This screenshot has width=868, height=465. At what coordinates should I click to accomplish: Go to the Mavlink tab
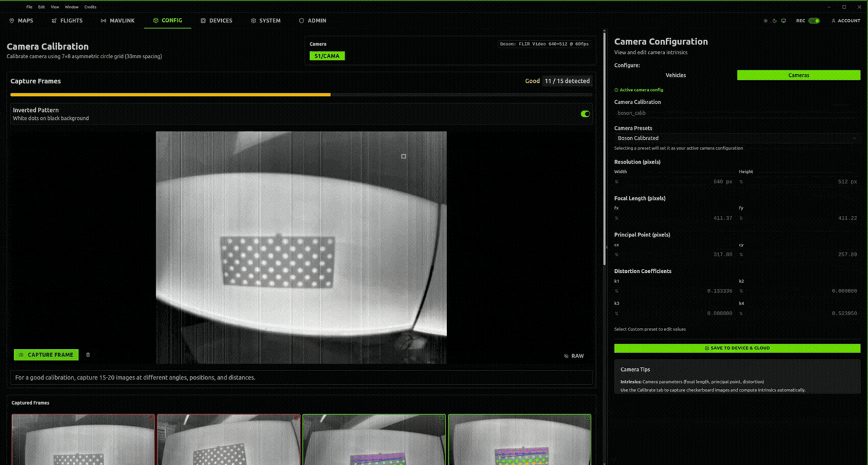point(117,21)
